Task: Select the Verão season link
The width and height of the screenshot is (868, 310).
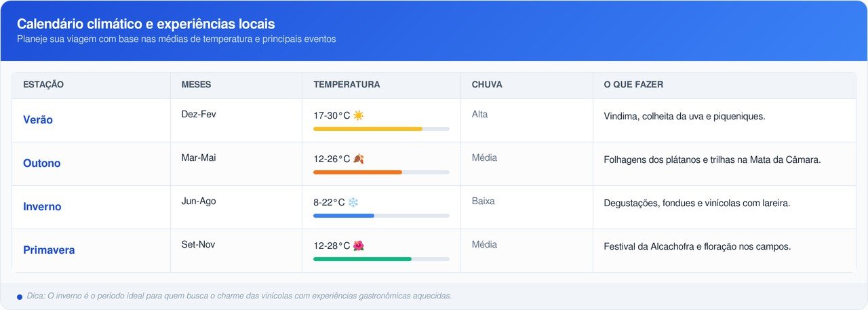Action: (38, 120)
